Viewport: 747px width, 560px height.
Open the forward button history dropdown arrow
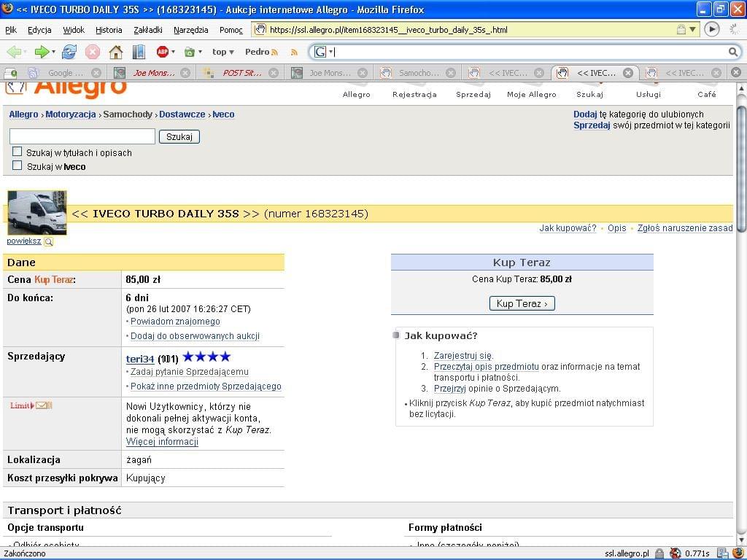coord(53,52)
